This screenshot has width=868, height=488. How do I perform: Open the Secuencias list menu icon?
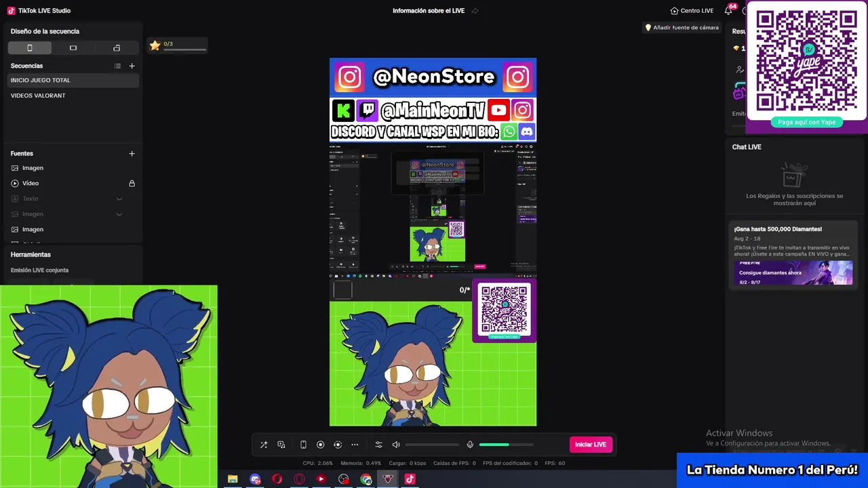click(x=117, y=66)
